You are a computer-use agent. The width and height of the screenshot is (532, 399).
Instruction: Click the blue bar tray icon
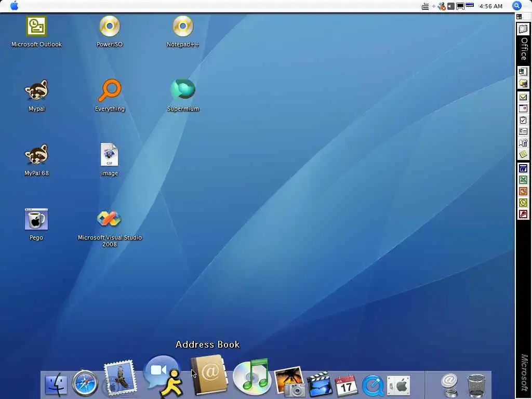470,5
